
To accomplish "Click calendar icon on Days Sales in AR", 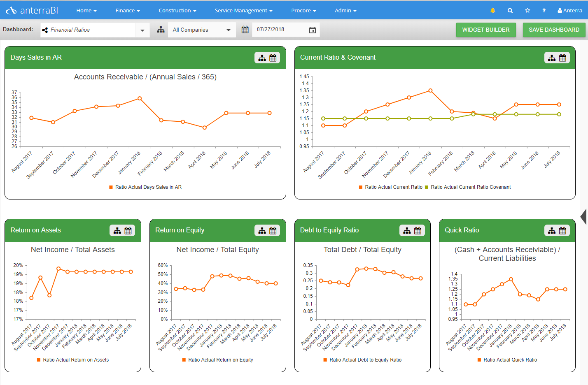I will click(273, 58).
